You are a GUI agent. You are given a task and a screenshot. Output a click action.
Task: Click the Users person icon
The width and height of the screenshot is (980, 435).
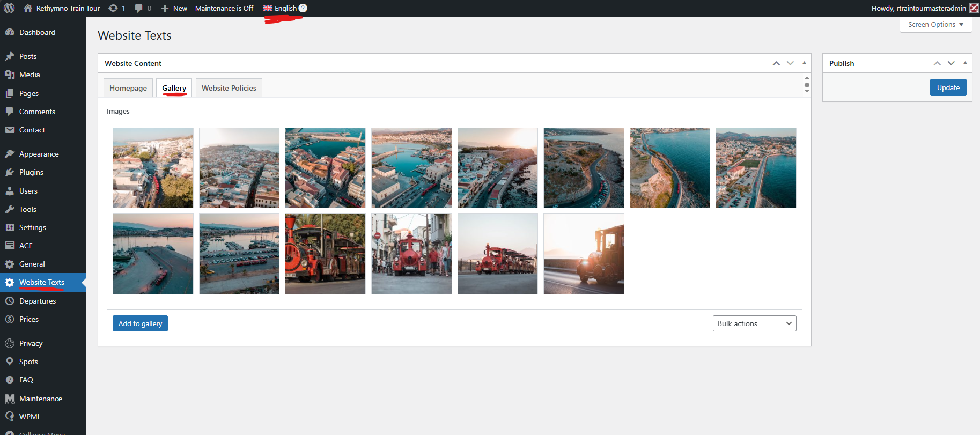click(x=10, y=191)
